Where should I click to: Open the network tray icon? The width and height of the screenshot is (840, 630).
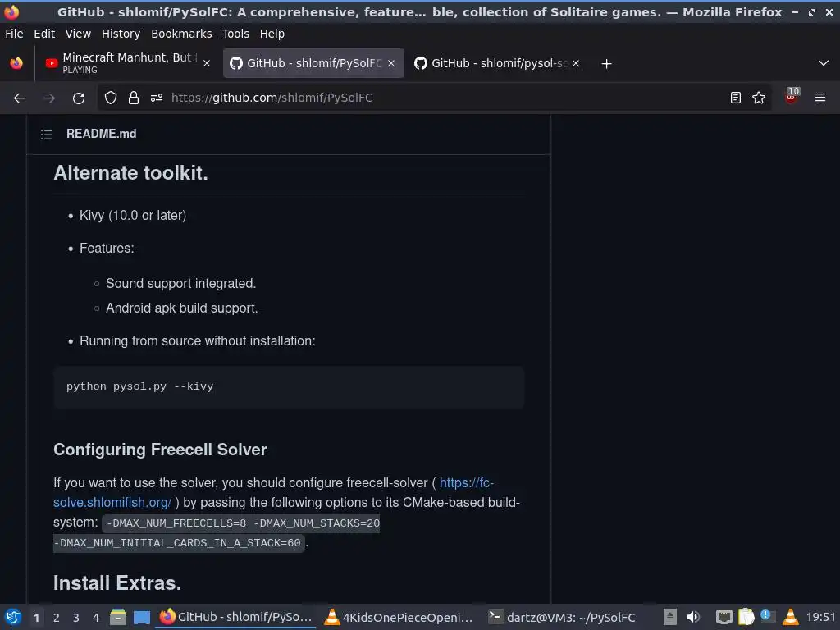[724, 617]
